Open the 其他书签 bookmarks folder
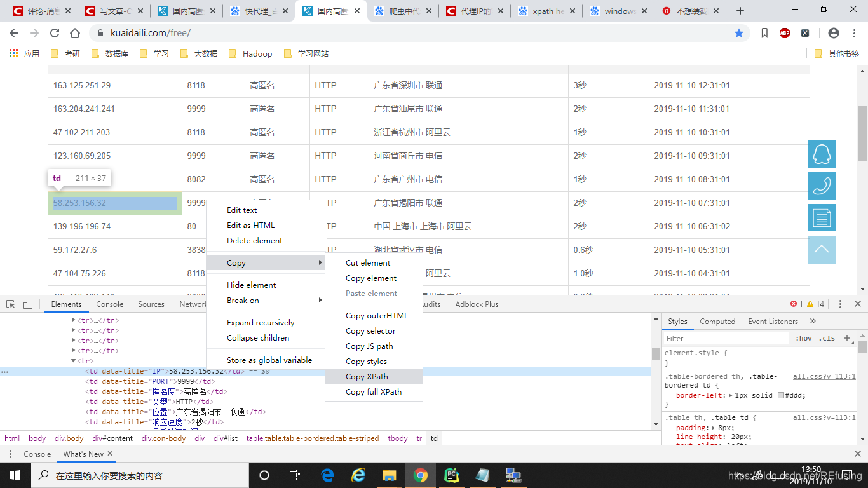Screen dimensions: 868x488 click(836, 53)
